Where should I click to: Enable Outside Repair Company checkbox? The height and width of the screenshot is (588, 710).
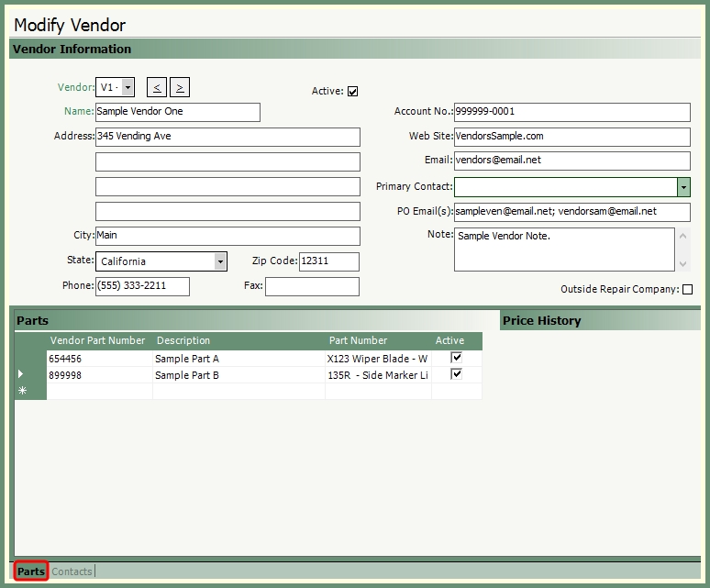687,290
